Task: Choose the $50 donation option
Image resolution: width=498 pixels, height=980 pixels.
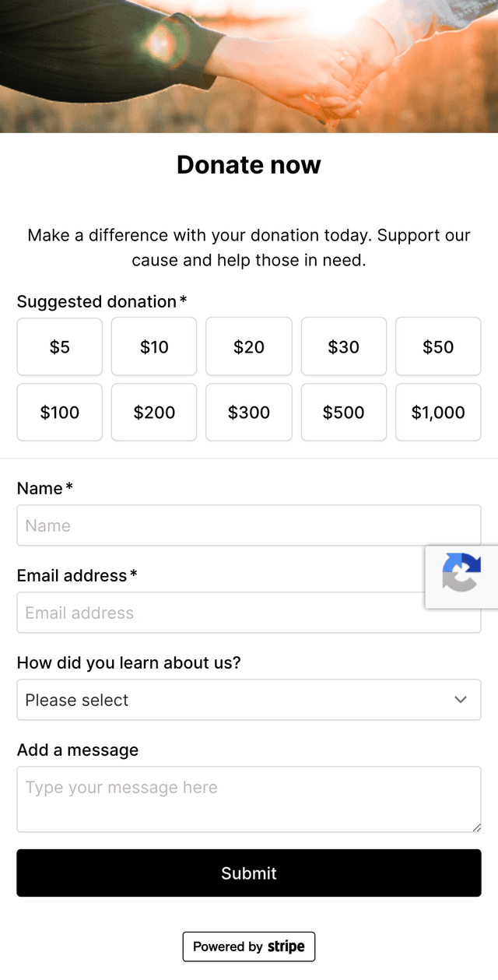Action: (x=438, y=346)
